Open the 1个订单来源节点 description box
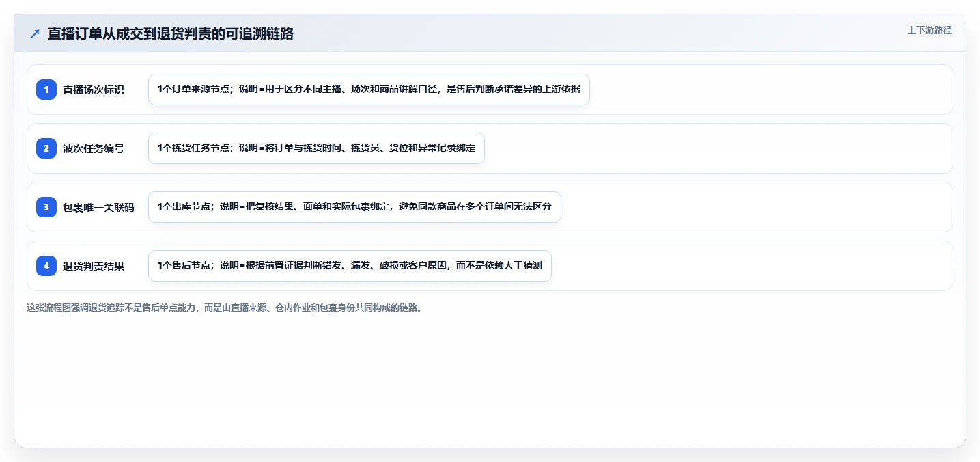 [x=369, y=90]
